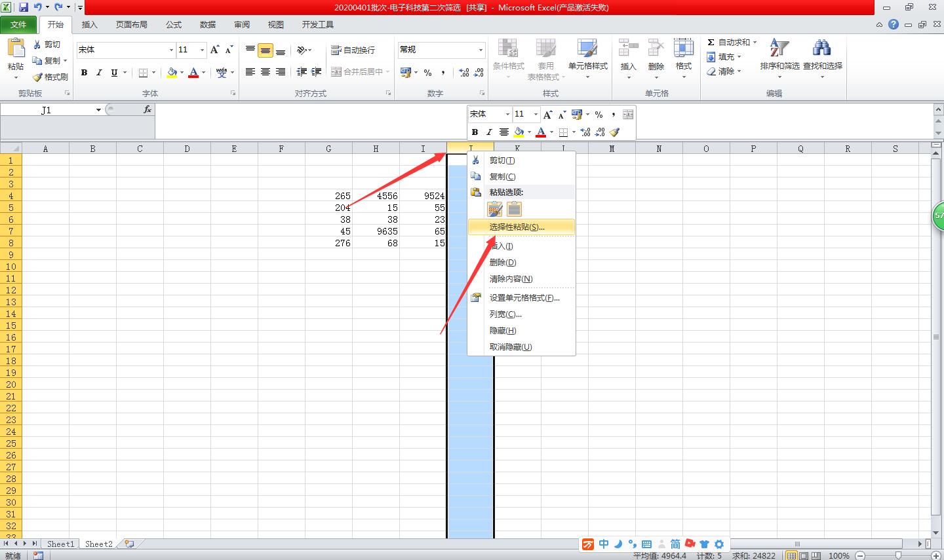Open the Name Box dropdown next to J1

(x=98, y=110)
